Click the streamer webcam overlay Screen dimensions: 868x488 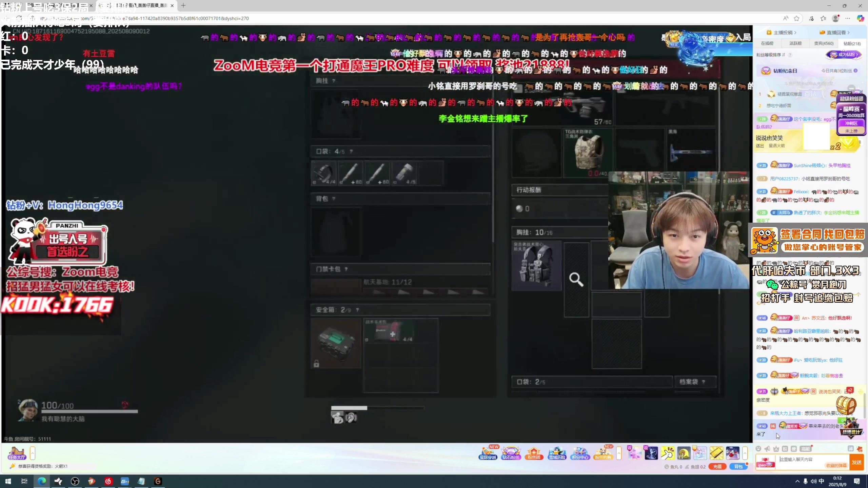[679, 230]
